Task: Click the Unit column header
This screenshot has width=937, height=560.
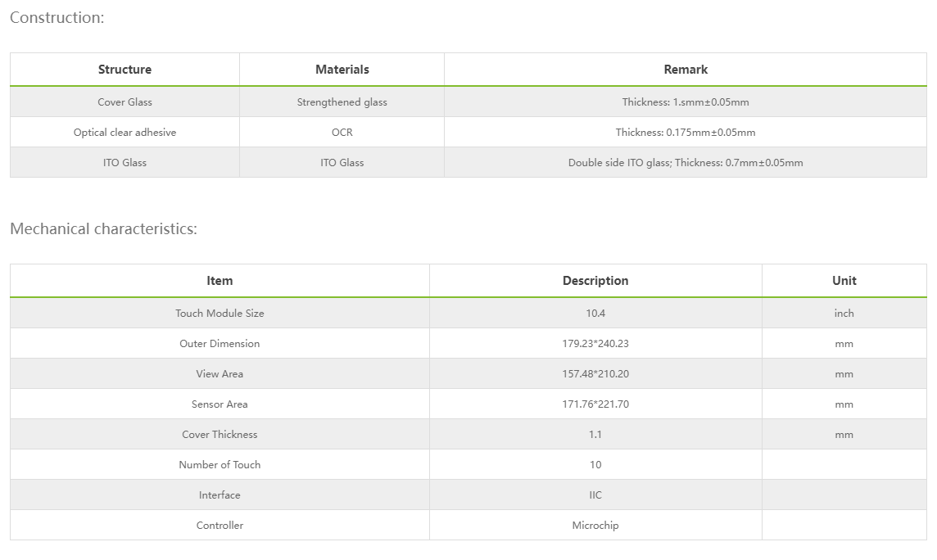Action: pos(844,281)
